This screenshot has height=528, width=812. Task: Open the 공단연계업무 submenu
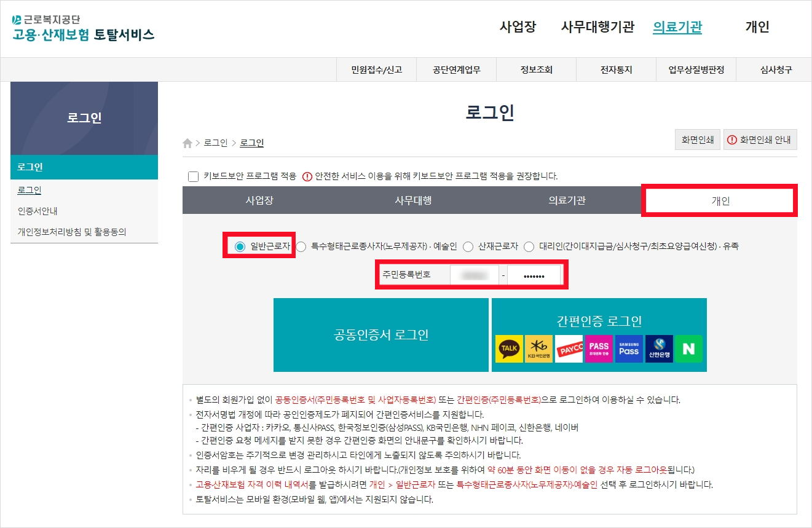(456, 69)
